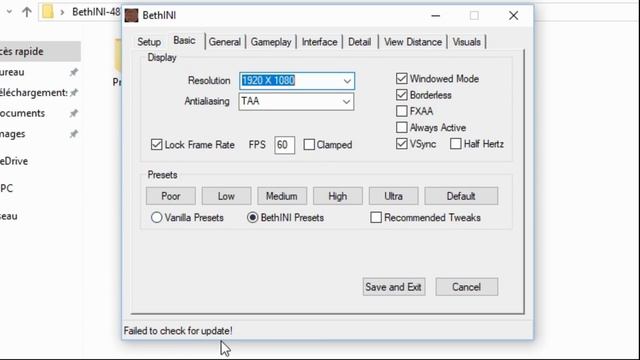Switch to the Basic tab
Viewport: 640px width, 360px height.
184,40
